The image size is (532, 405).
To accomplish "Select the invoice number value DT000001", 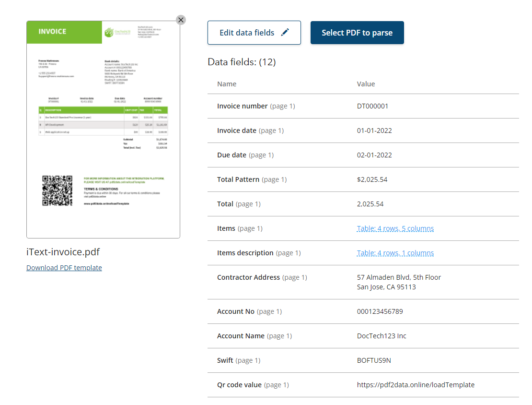I will [x=372, y=106].
